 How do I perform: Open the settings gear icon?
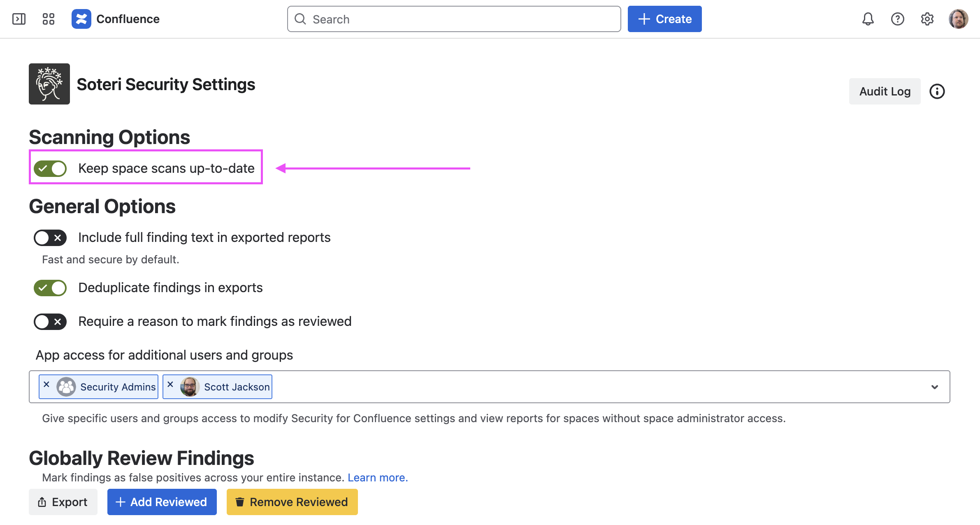click(x=927, y=19)
